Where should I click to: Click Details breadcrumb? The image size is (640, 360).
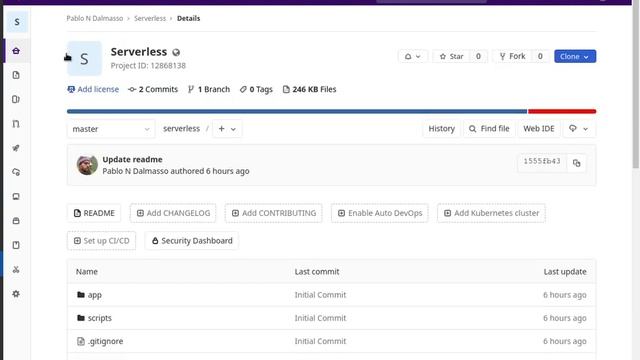189,18
